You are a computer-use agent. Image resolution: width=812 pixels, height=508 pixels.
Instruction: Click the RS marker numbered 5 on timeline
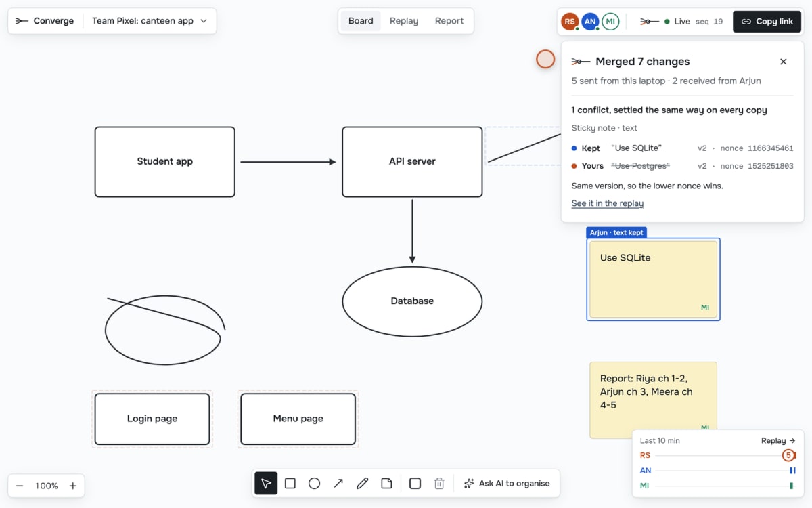[x=788, y=455]
